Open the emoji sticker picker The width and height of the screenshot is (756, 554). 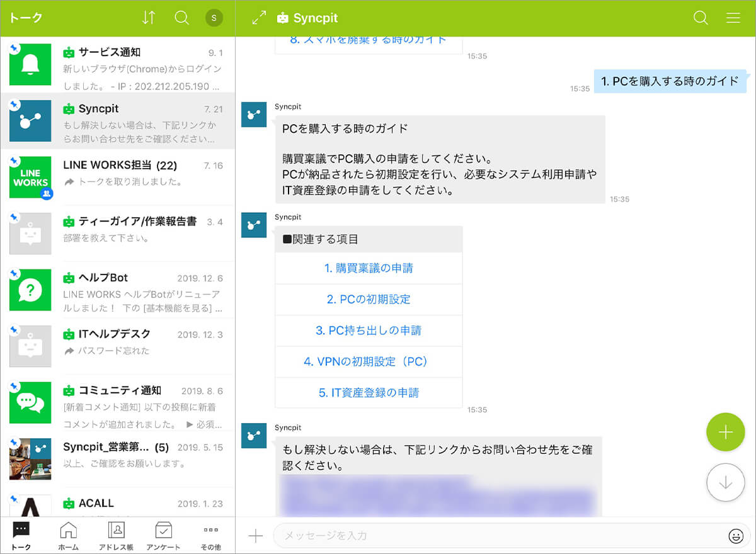(x=735, y=536)
